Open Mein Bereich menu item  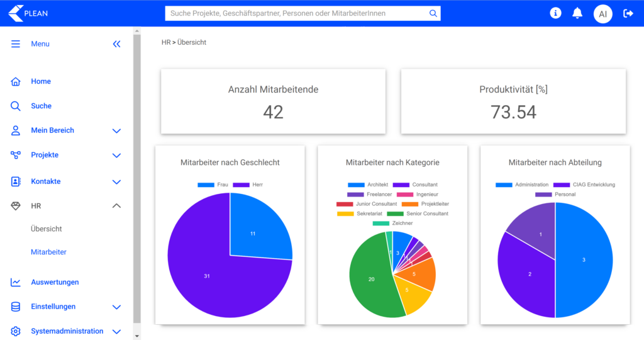53,130
